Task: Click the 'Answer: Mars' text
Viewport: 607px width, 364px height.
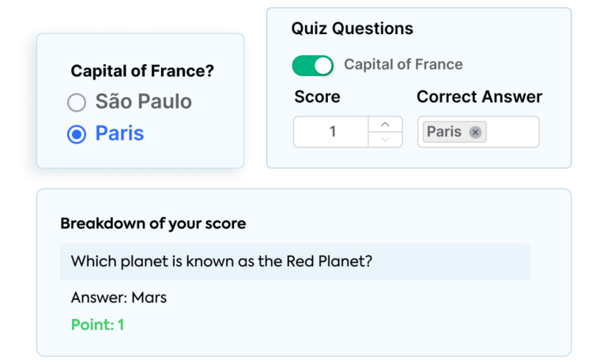Action: pyautogui.click(x=119, y=298)
